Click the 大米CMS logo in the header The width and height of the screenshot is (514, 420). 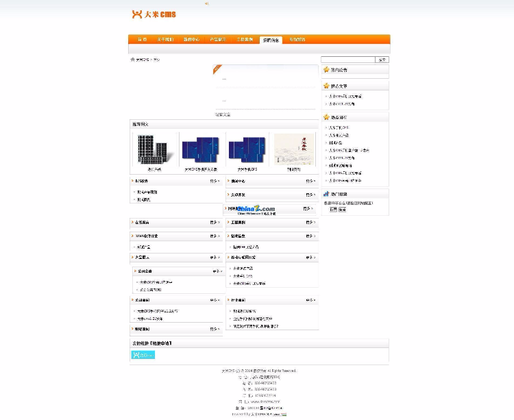click(x=154, y=14)
